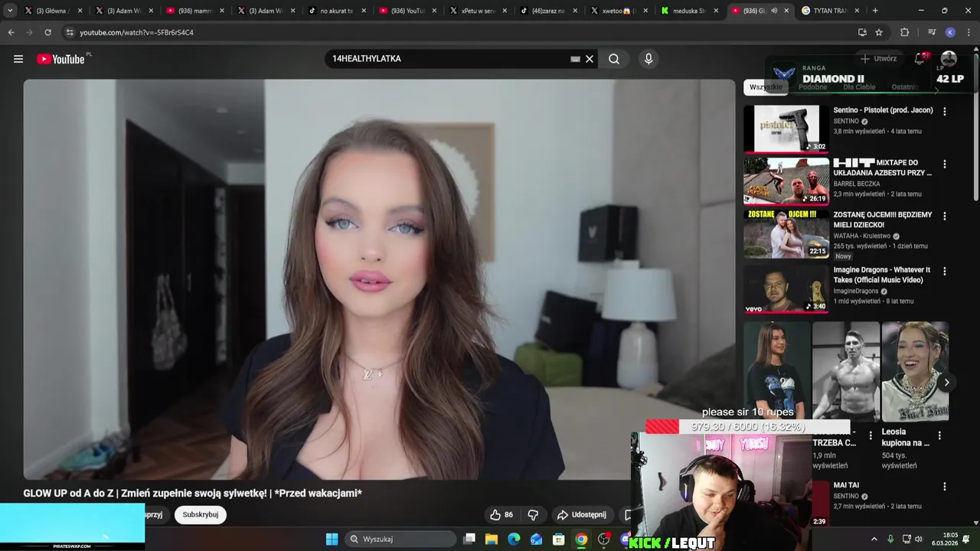Bookmark this page with the star icon

coord(879,32)
